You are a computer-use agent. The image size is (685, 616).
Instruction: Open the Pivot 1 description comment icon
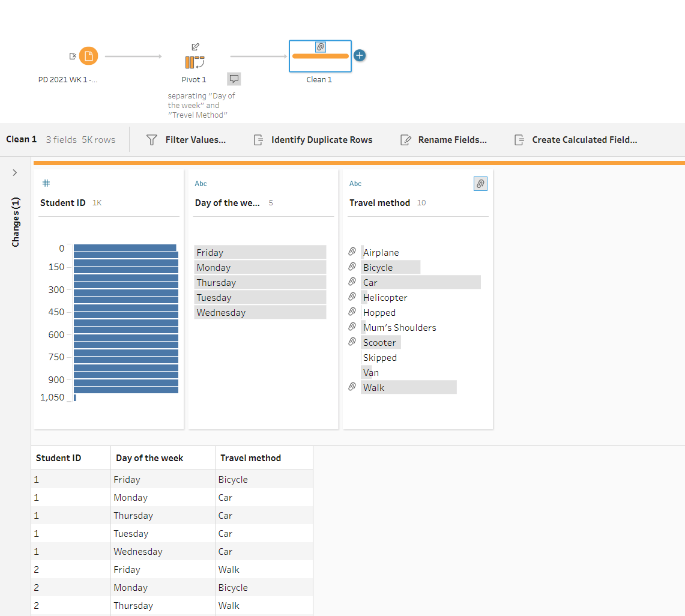coord(234,79)
